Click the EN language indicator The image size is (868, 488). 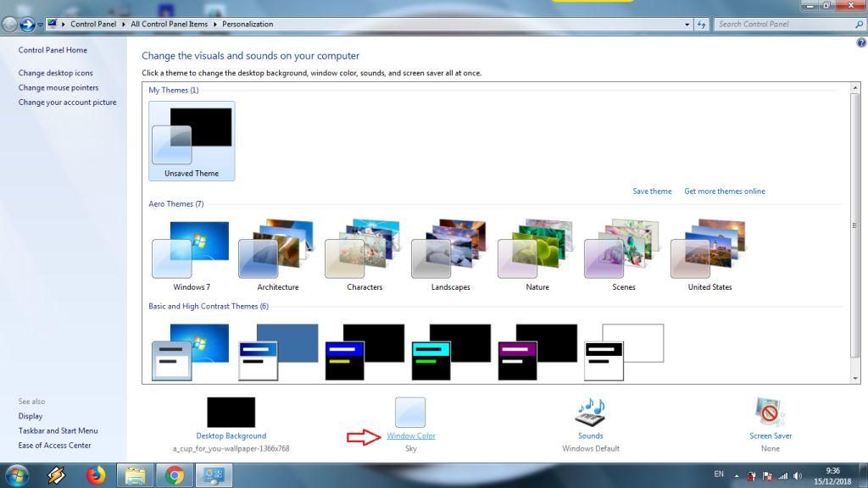point(719,474)
